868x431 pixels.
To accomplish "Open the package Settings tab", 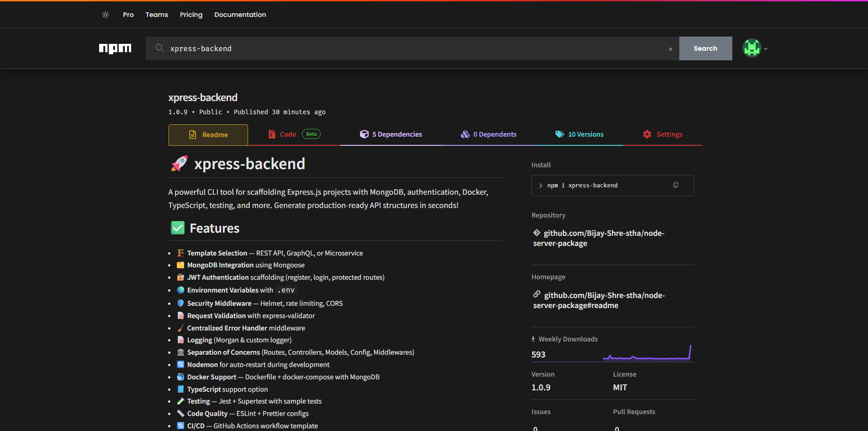I will point(662,134).
